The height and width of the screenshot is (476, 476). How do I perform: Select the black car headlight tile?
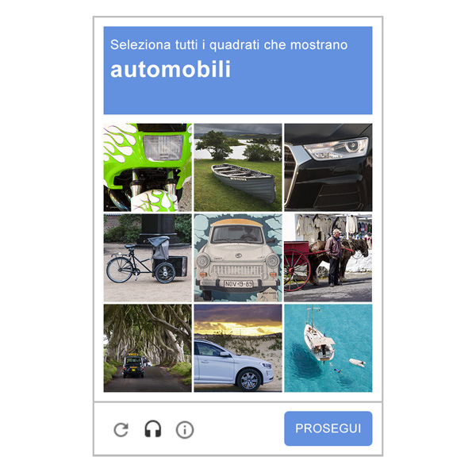point(328,167)
